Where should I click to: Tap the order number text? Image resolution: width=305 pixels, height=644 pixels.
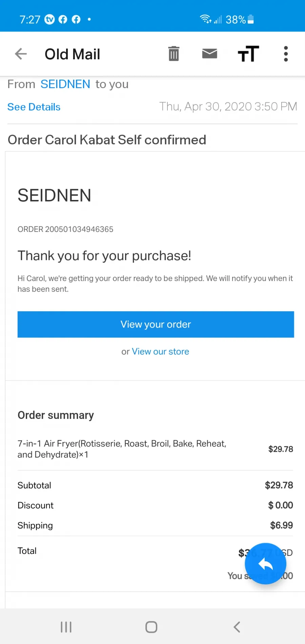coord(65,229)
